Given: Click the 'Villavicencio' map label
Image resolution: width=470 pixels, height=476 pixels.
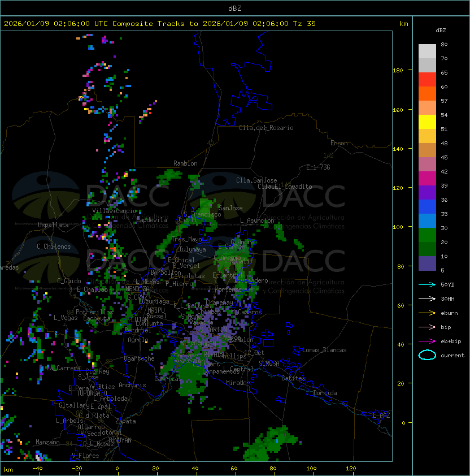Looking at the screenshot, I should 114,211.
